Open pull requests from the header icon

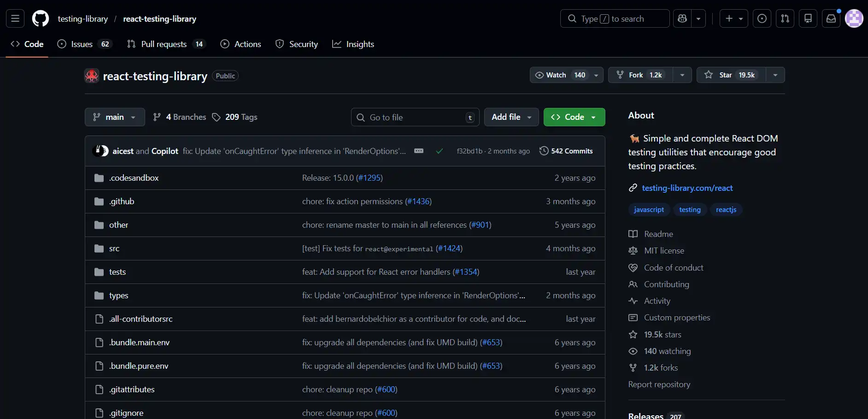[785, 18]
